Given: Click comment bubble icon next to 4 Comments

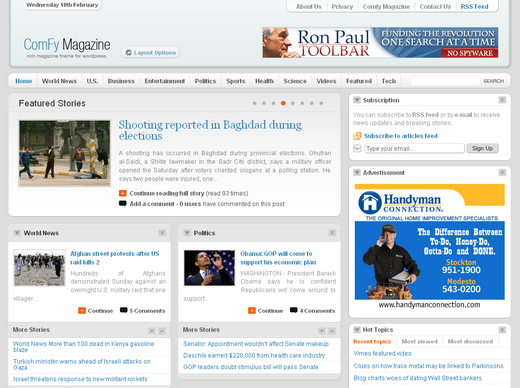Looking at the screenshot, I should (294, 310).
